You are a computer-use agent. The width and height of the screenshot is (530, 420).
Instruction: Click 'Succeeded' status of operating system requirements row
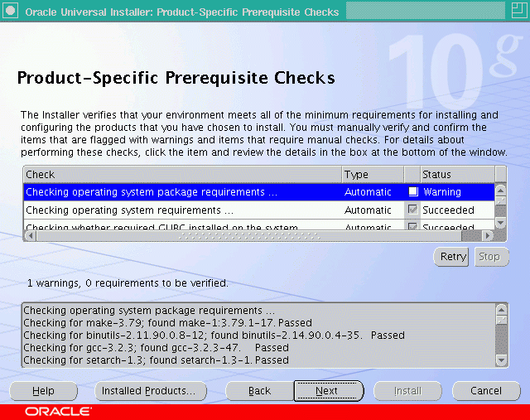(x=448, y=210)
